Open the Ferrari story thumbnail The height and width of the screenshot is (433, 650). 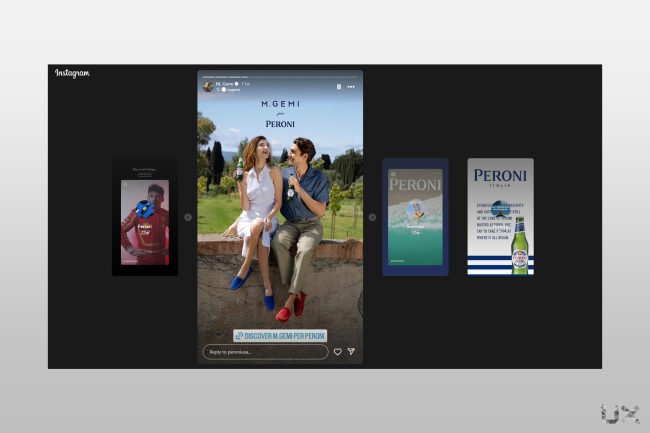145,220
